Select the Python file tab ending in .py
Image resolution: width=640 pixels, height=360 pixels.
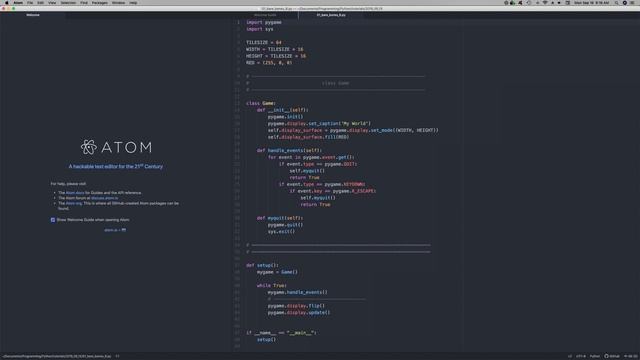331,15
